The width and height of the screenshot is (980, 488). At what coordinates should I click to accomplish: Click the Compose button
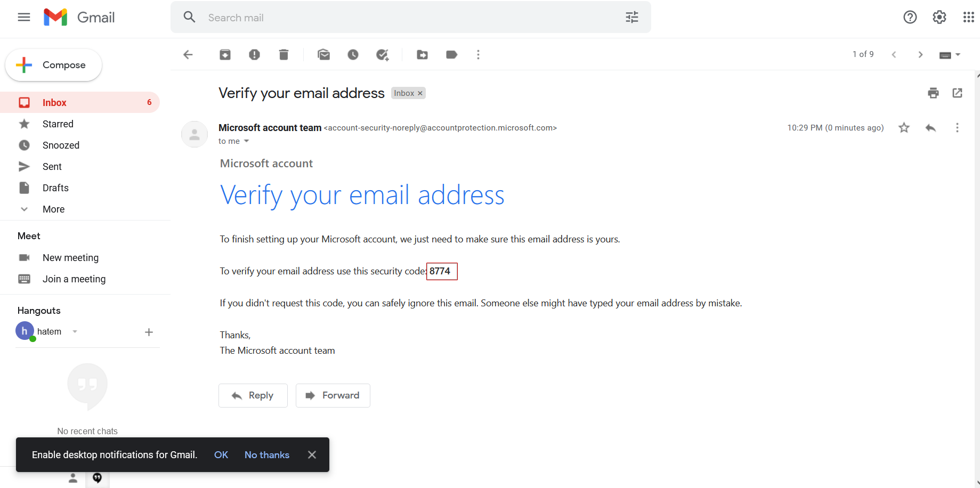53,65
